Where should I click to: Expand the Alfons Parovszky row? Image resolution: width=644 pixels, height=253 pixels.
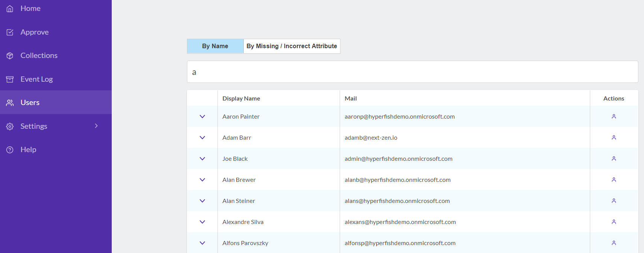202,243
